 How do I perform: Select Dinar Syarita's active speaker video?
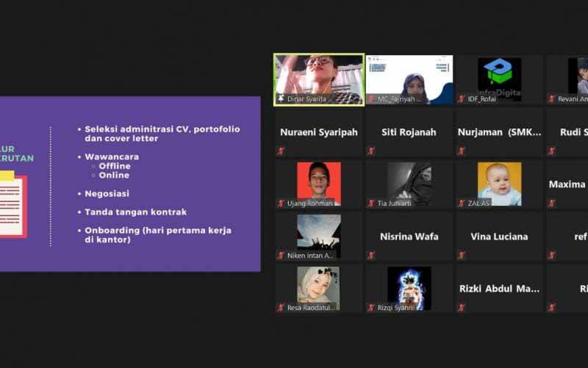(x=319, y=80)
